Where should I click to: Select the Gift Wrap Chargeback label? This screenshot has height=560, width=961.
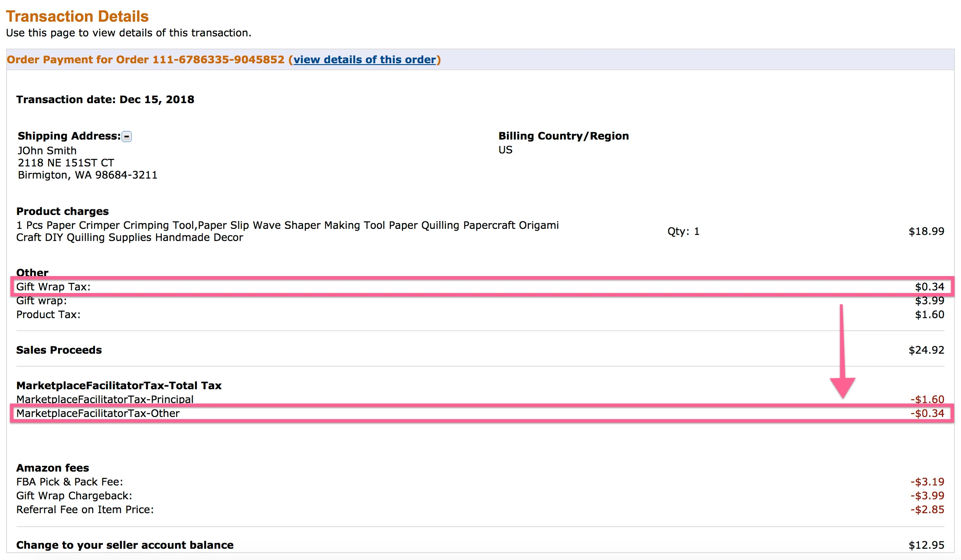(x=74, y=496)
